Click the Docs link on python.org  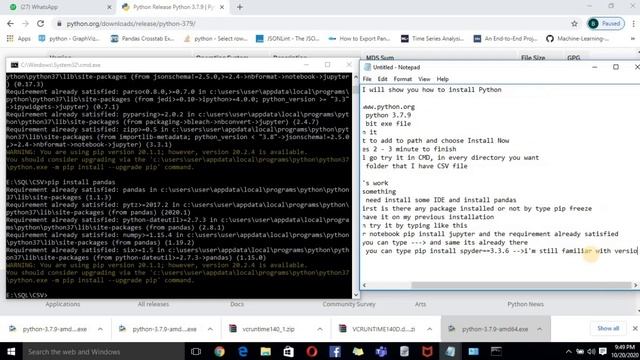(237, 304)
